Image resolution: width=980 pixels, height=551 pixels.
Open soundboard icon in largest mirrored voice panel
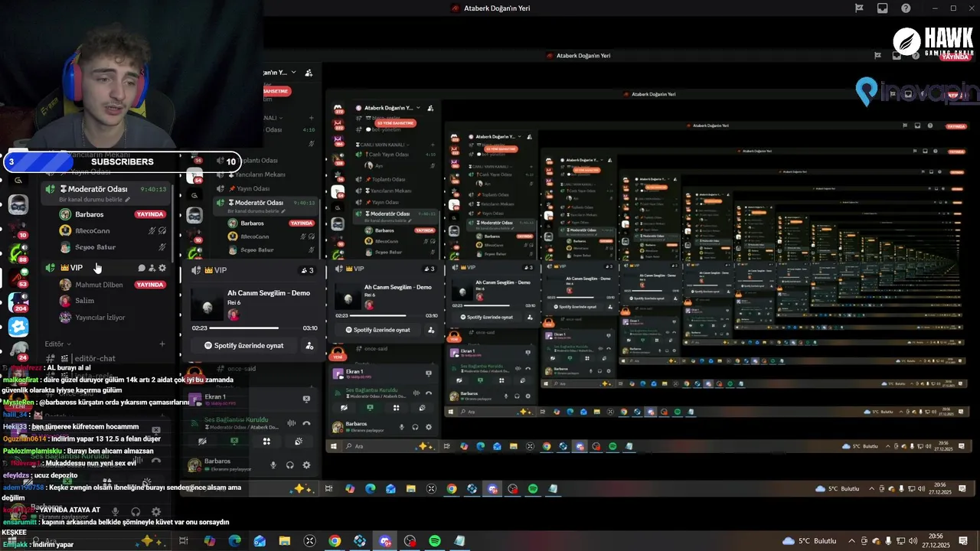coord(299,442)
